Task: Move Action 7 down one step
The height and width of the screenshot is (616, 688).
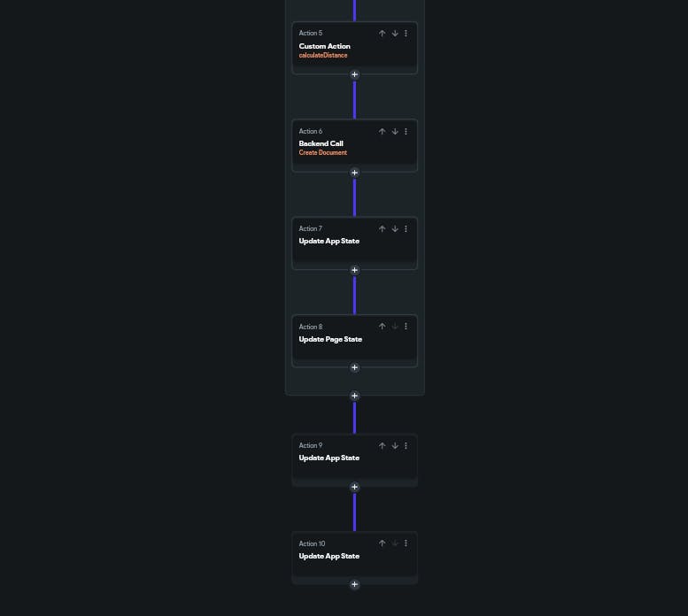Action: pos(395,228)
